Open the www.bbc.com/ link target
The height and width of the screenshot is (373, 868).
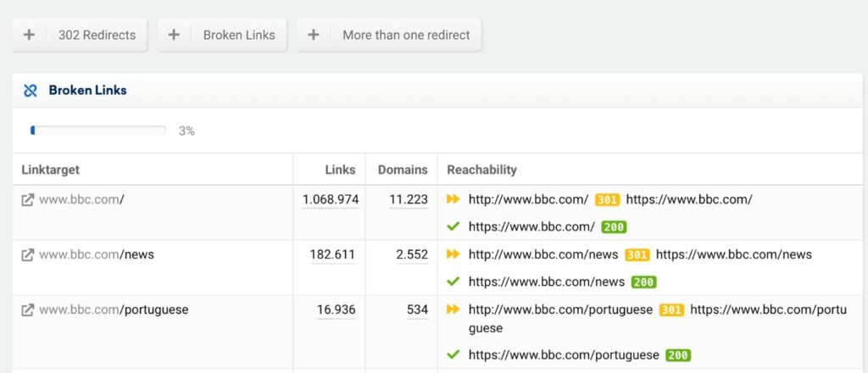(x=81, y=199)
